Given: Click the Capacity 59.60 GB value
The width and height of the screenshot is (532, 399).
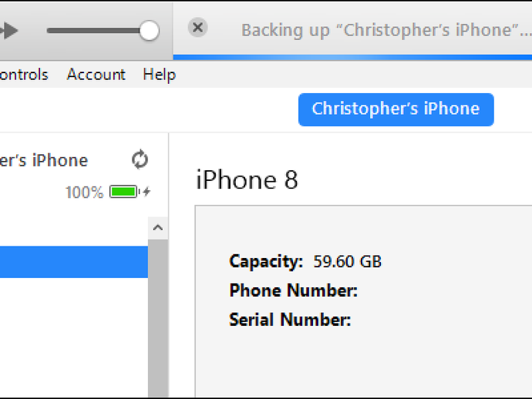Looking at the screenshot, I should coord(347,262).
